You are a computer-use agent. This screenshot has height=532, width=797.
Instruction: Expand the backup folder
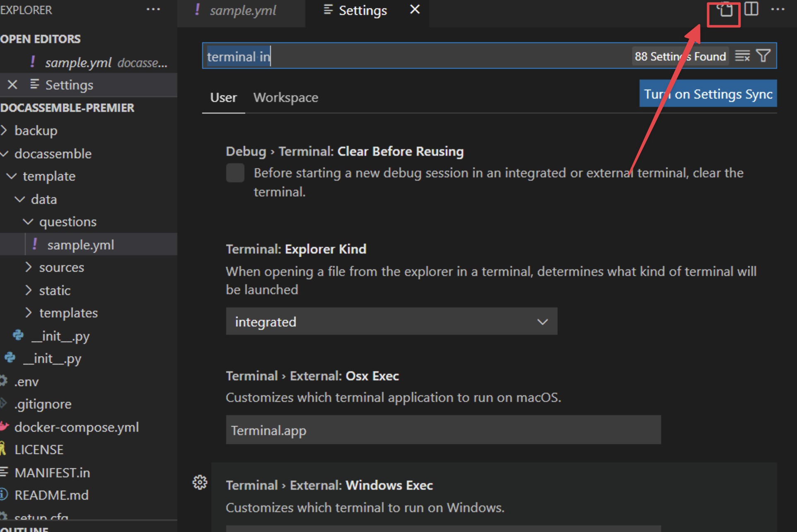pos(4,131)
